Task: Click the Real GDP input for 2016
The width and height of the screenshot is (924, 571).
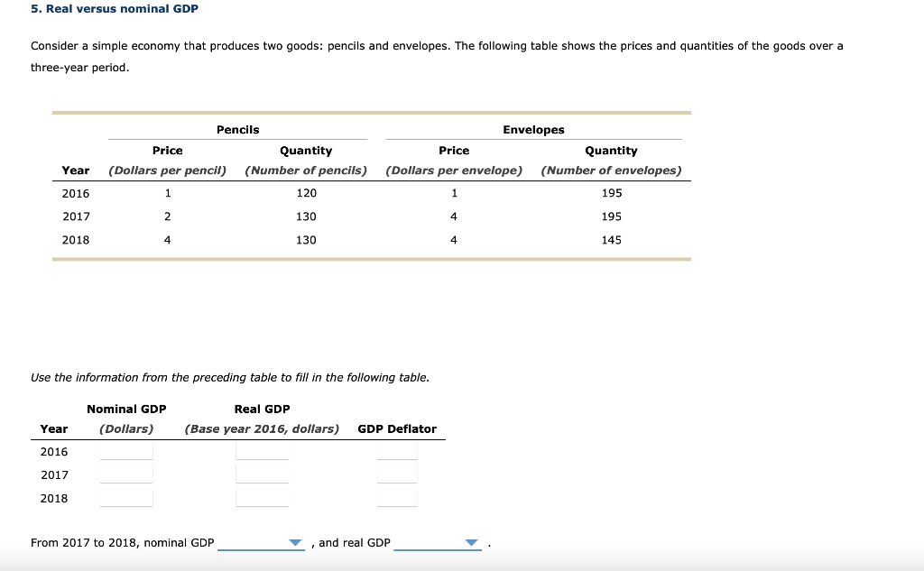Action: (x=262, y=449)
